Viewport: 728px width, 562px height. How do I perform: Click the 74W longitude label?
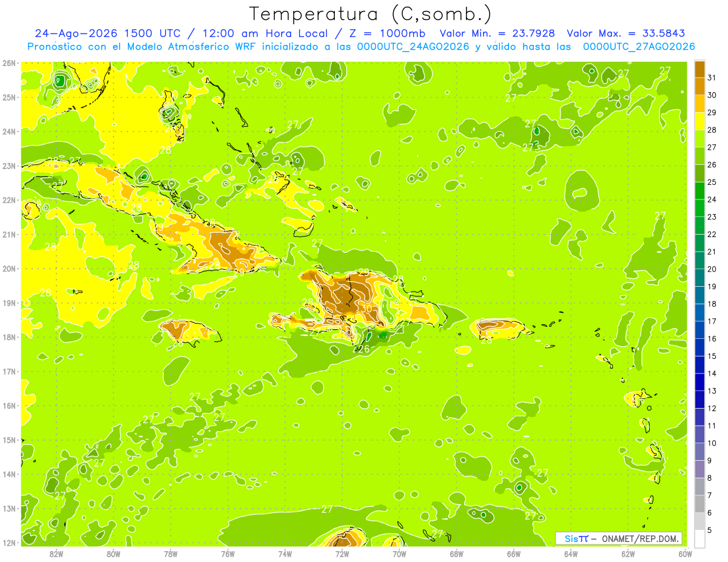tap(285, 554)
